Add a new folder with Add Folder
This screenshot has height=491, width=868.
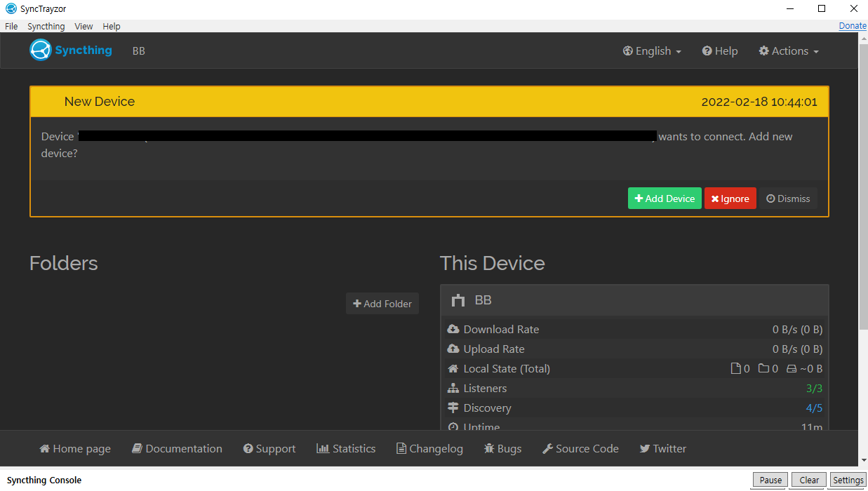coord(382,304)
